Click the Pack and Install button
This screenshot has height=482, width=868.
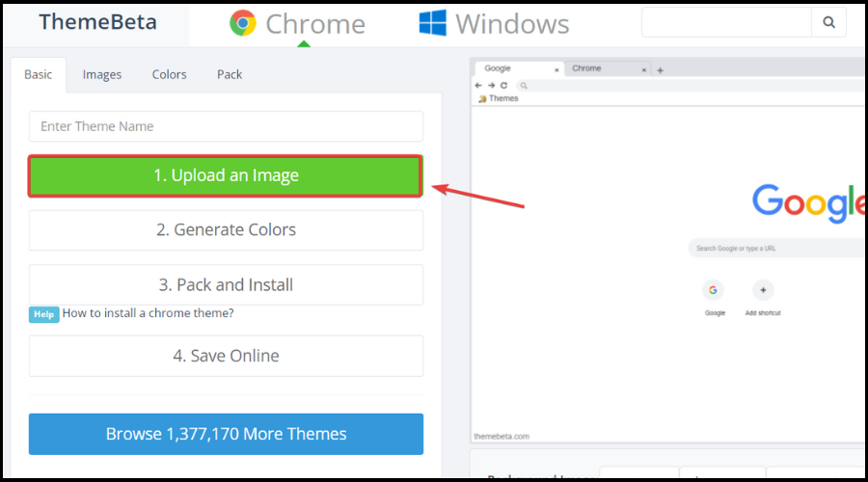tap(226, 284)
